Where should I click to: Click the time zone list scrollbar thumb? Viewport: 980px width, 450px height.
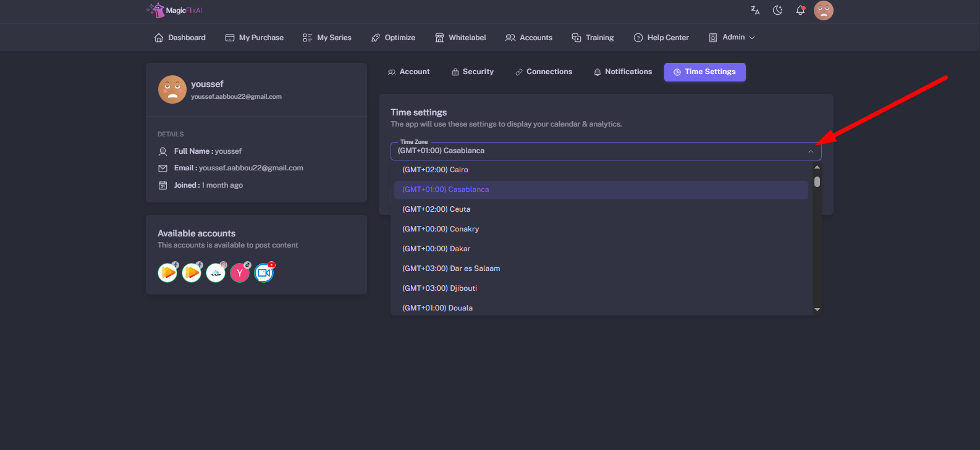(817, 181)
